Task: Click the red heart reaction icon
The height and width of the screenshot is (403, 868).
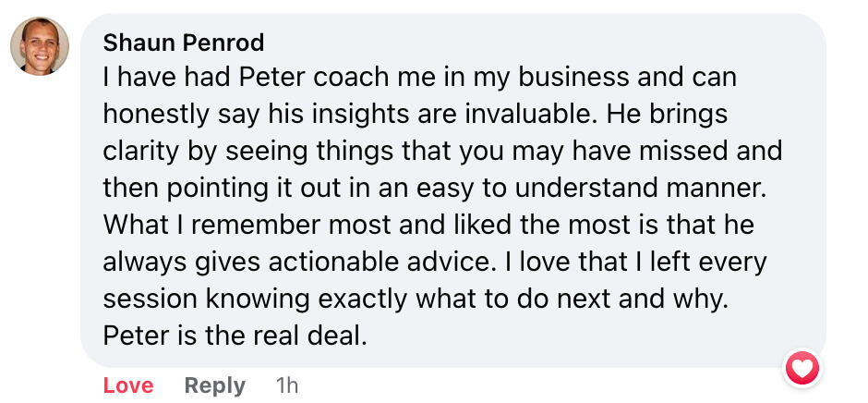Action: pos(802,371)
